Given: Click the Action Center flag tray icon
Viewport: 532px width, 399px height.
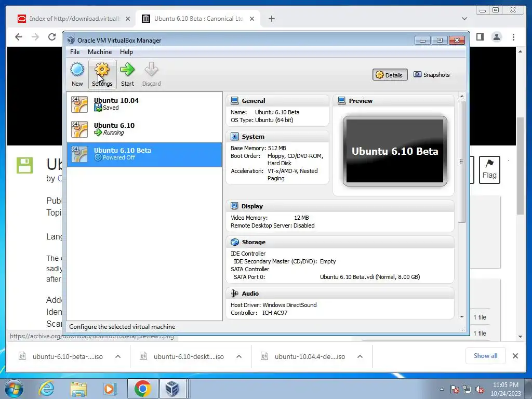Looking at the screenshot, I should [455, 390].
